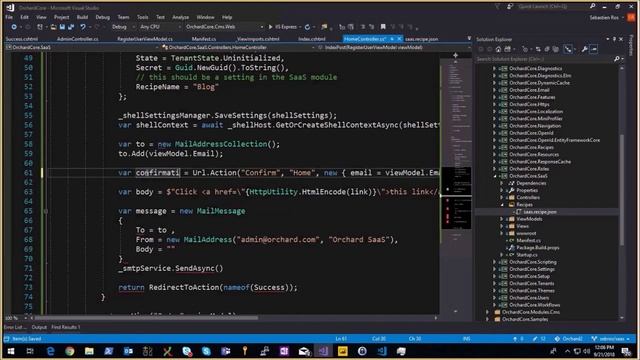Open the Build menu
The height and width of the screenshot is (360, 640).
[x=82, y=17]
